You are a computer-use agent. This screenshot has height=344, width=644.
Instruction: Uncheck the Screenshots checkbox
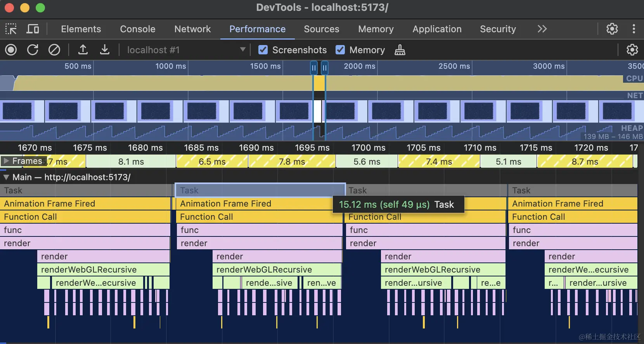[263, 50]
